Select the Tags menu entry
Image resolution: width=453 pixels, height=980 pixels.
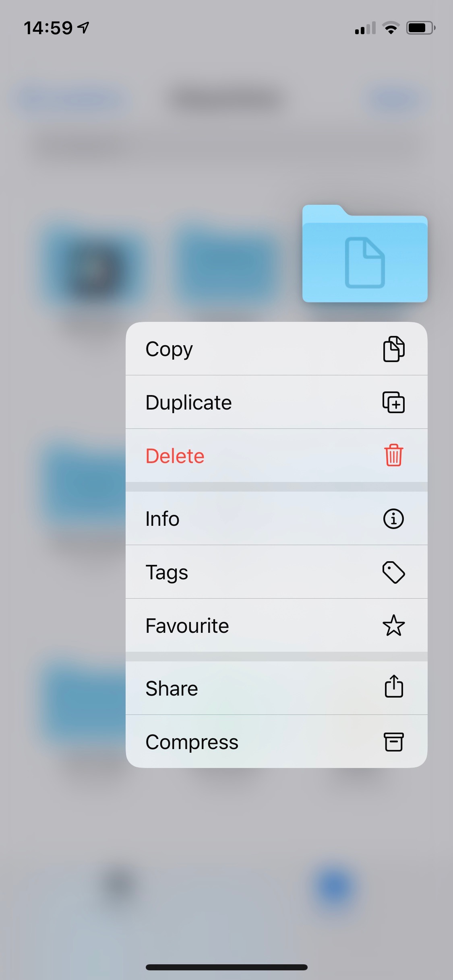(x=277, y=572)
